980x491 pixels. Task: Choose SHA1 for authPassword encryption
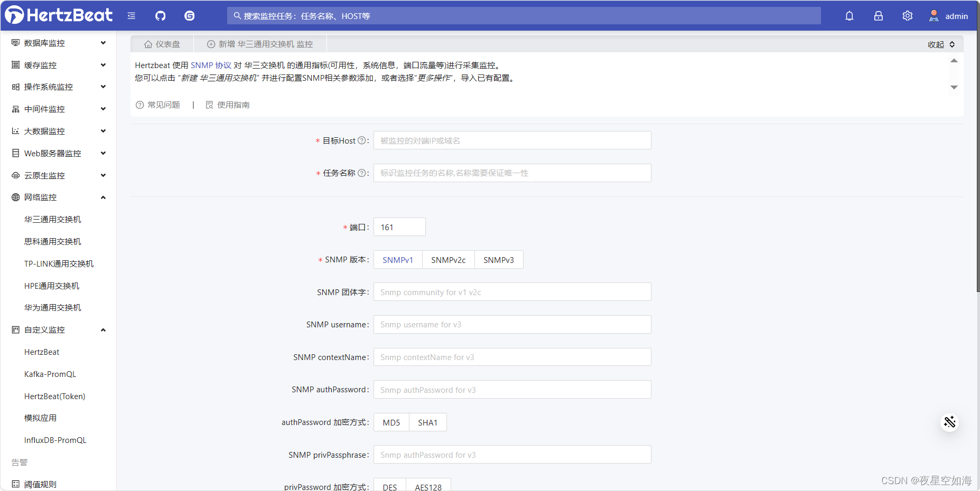[428, 422]
